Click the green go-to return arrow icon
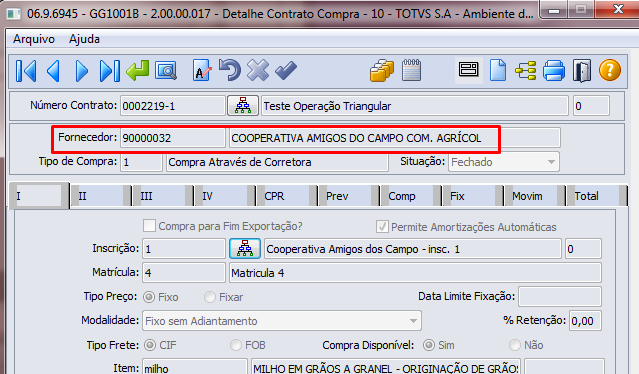The height and width of the screenshot is (374, 639). pos(138,70)
